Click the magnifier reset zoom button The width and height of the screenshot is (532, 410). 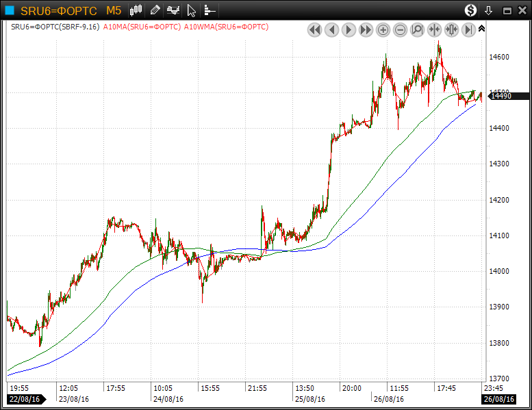click(417, 29)
